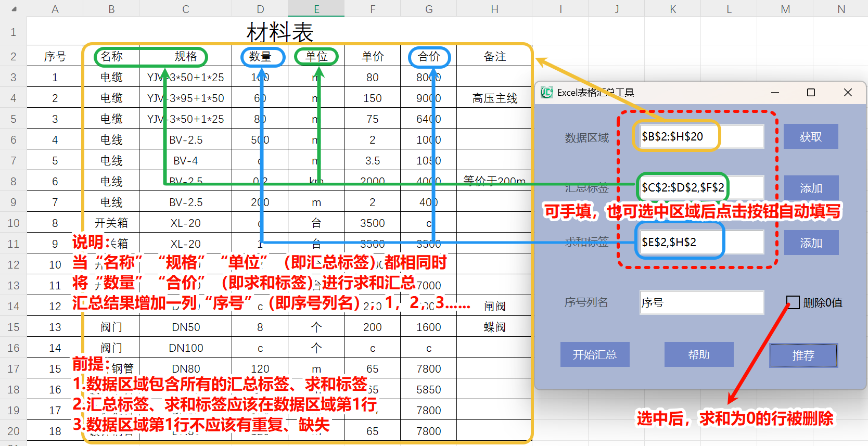868x446 pixels.
Task: Select the unit price cell 3.5
Action: pos(373,160)
